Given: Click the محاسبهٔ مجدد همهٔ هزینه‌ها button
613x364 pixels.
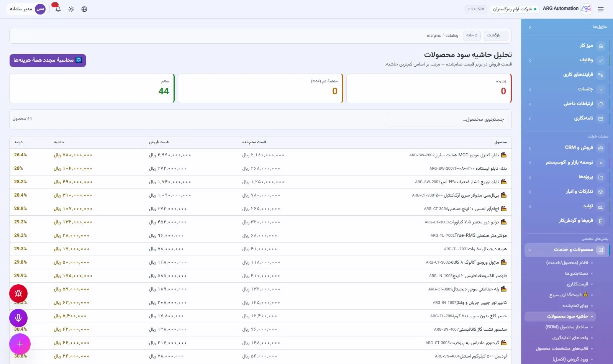Looking at the screenshot, I should coord(48,60).
